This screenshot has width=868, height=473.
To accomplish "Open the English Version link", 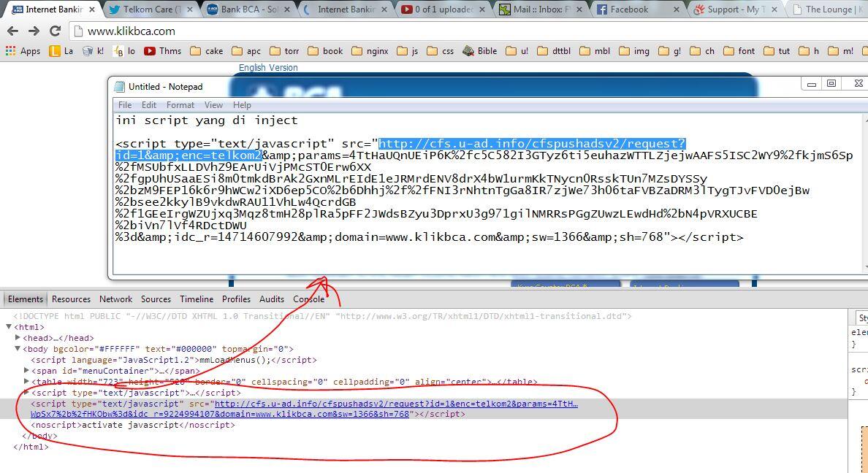I will point(268,67).
